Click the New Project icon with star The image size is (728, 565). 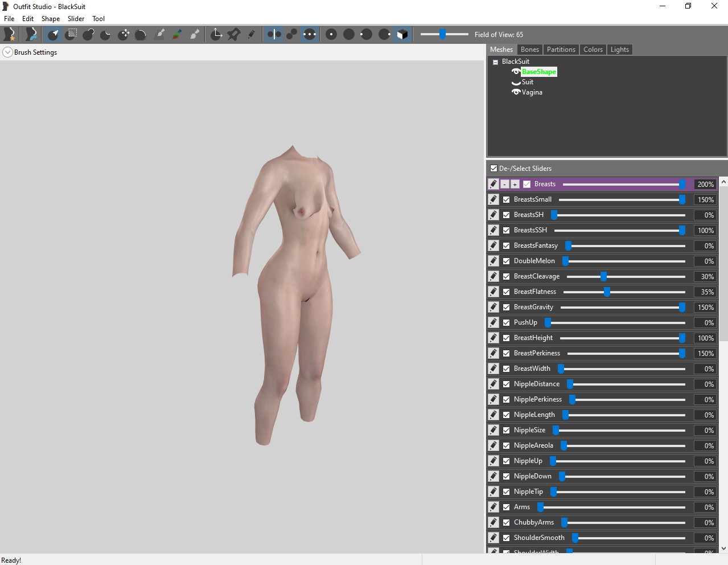click(x=9, y=34)
